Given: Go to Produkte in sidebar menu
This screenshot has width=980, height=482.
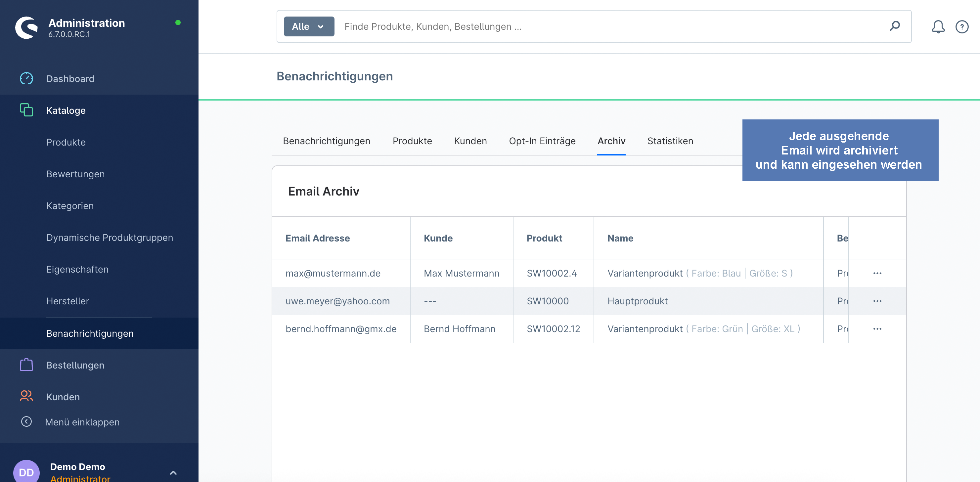Looking at the screenshot, I should (x=66, y=142).
